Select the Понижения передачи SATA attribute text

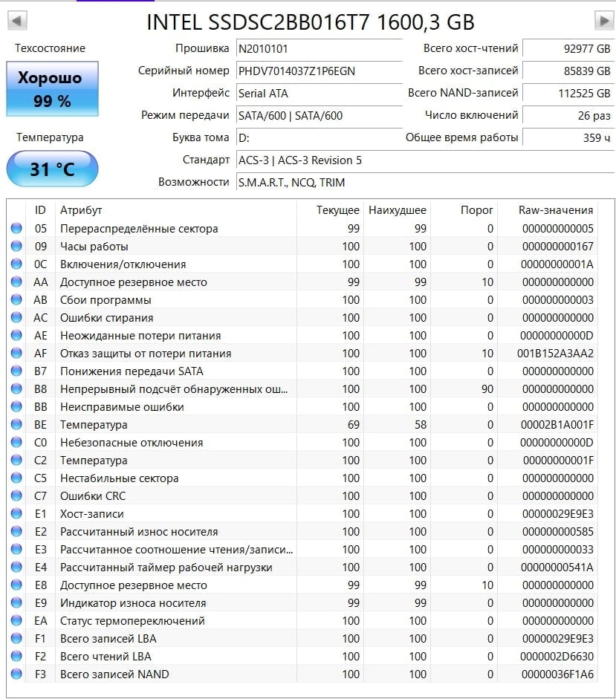pos(132,371)
